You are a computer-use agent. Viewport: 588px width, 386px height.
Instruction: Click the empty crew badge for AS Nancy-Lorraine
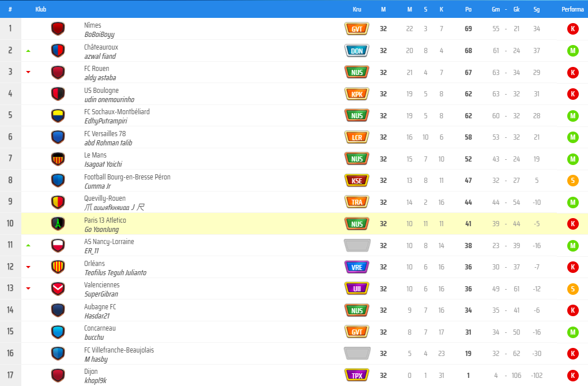[357, 245]
